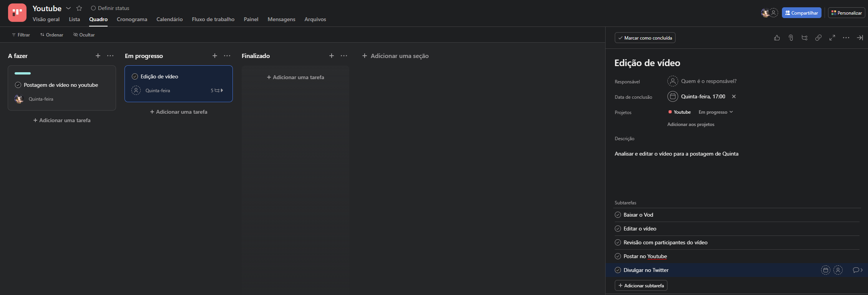Add task with plus in Em progresso column

[x=215, y=56]
